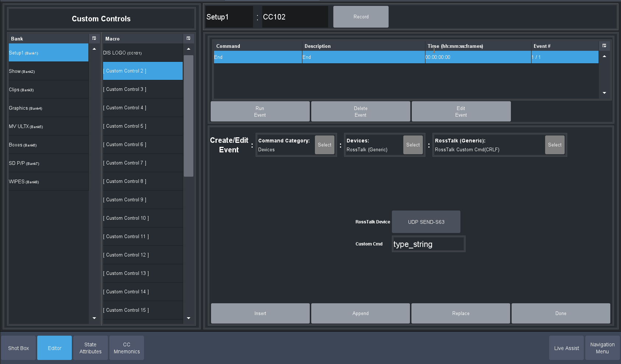Viewport: 621px width, 364px height.
Task: Open the Devices Select dropdown
Action: (413, 145)
